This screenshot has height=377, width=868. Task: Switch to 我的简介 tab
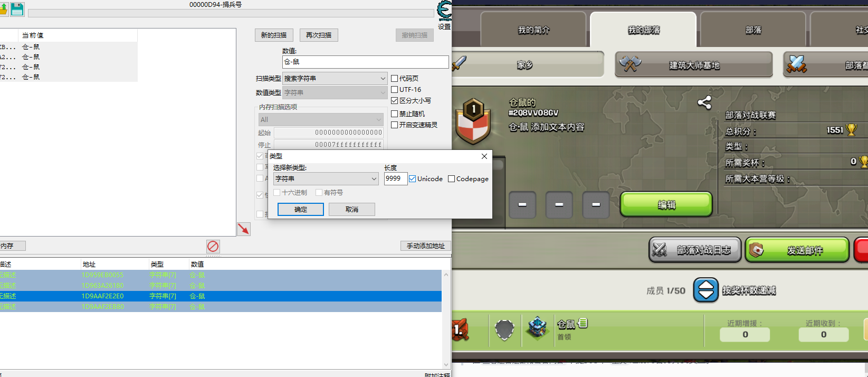[533, 30]
